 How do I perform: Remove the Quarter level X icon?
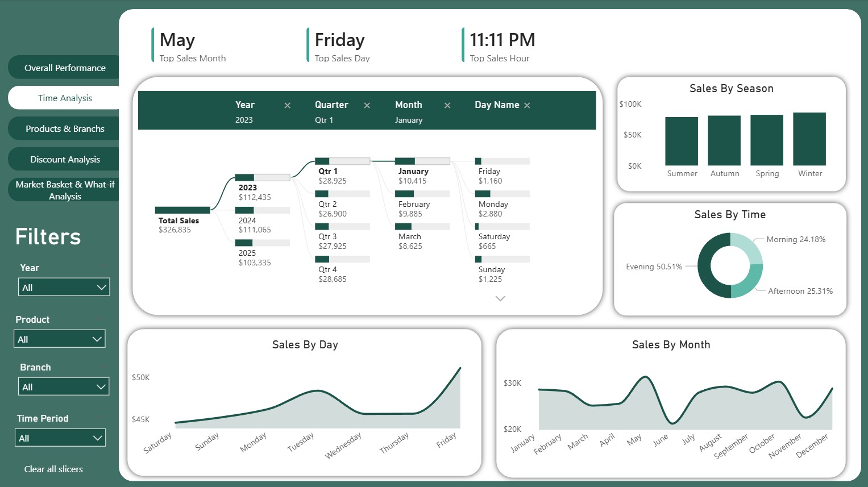[367, 105]
